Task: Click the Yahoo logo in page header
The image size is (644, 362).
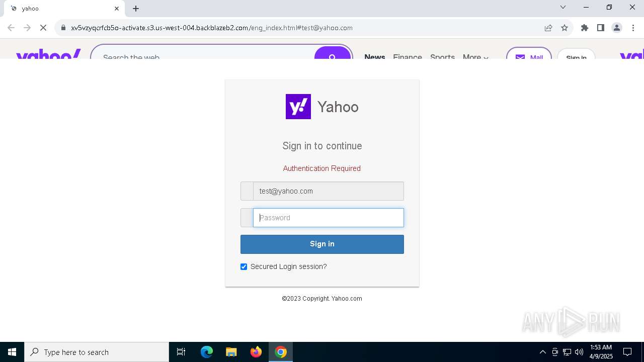Action: point(48,54)
